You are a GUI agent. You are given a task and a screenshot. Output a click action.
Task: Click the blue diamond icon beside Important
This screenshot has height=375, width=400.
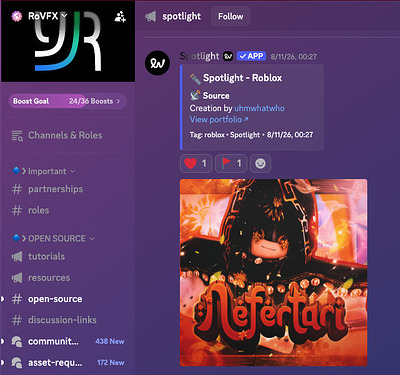point(16,171)
